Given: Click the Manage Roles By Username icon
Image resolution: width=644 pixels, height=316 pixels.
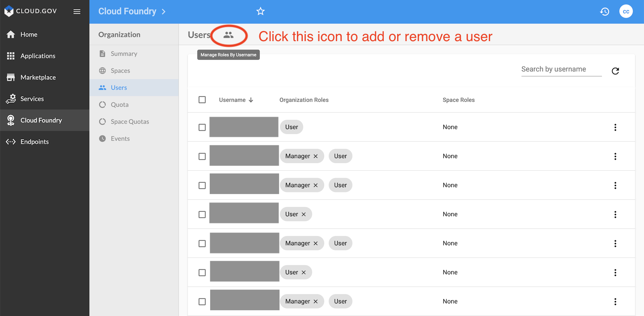Looking at the screenshot, I should [229, 35].
